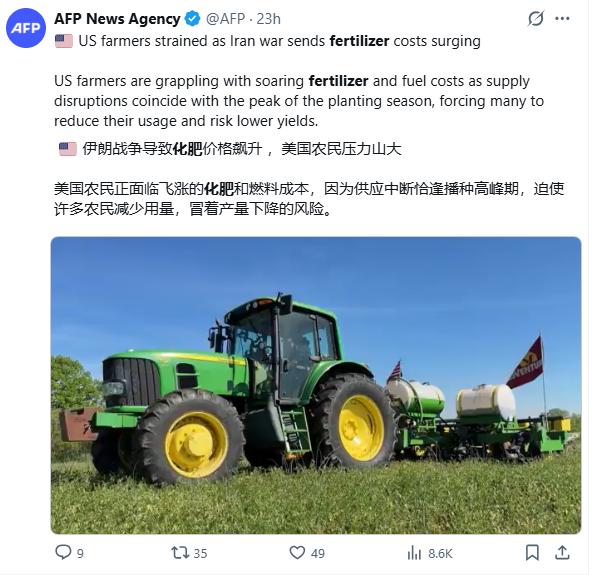Open the 23h timestamp link
The width and height of the screenshot is (593, 575).
(x=269, y=19)
